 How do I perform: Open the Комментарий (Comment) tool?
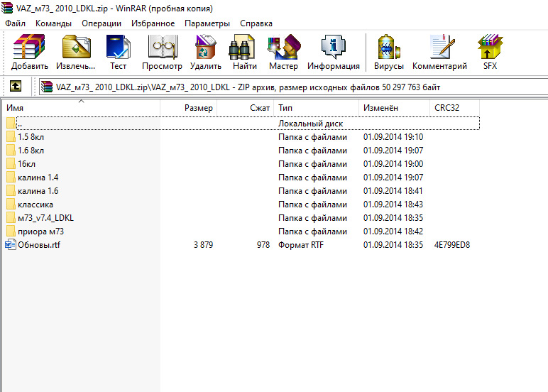[442, 46]
